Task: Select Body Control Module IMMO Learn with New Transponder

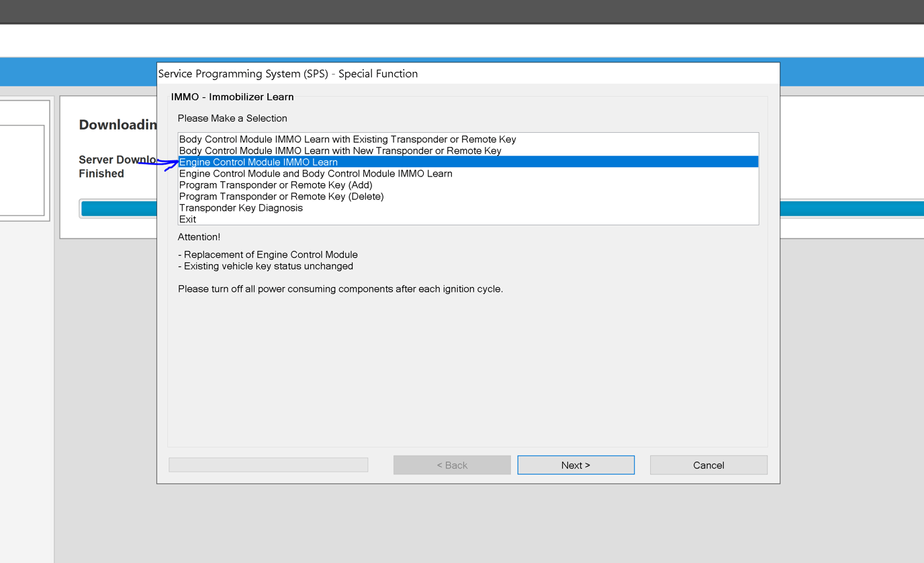Action: [340, 151]
